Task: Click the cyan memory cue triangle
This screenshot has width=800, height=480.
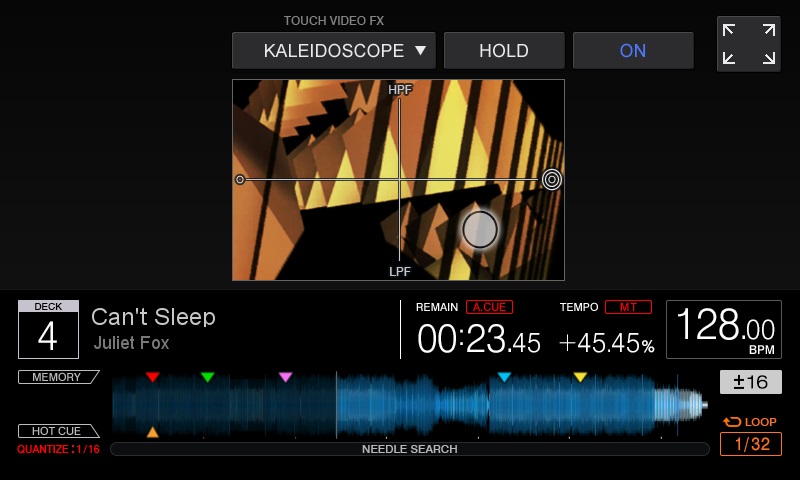Action: 504,377
